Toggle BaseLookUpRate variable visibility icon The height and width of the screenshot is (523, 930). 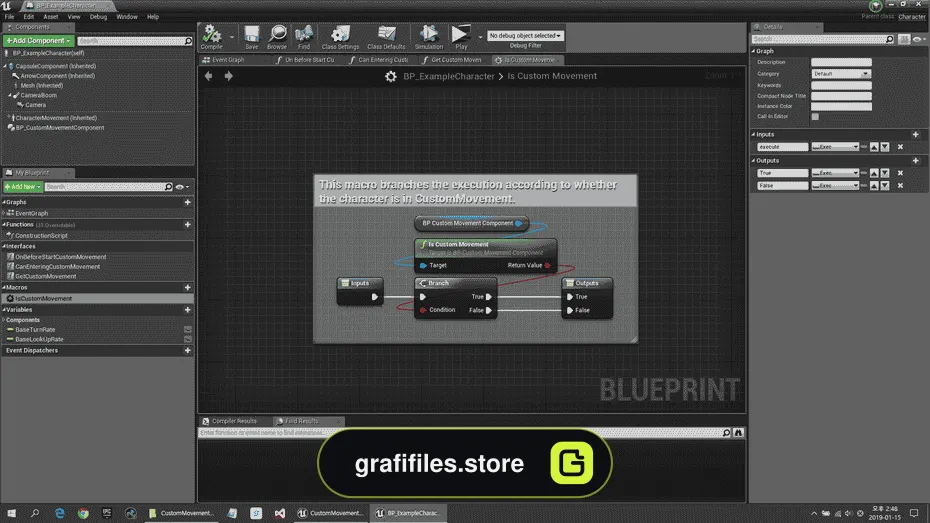(x=187, y=339)
